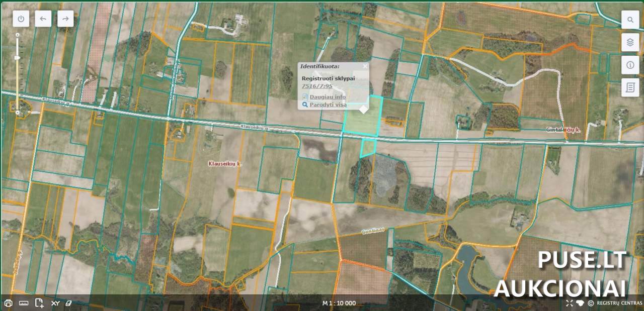Image resolution: width=644 pixels, height=311 pixels.
Task: Open the XY coordinates tool
Action: (55, 303)
